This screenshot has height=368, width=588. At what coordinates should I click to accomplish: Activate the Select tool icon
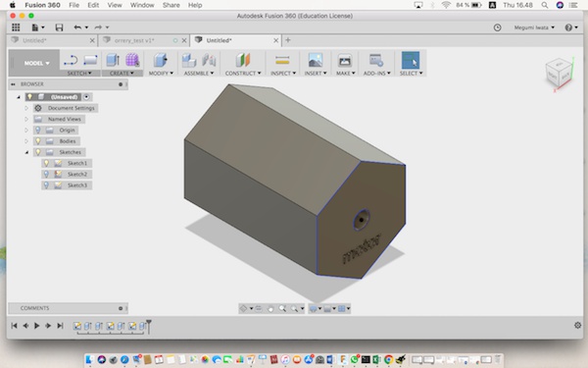pos(411,60)
